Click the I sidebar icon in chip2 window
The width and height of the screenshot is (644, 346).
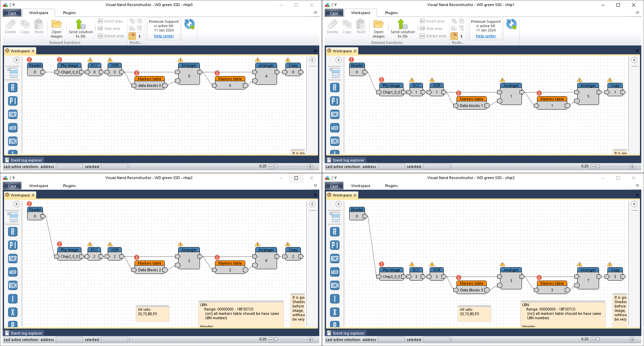pos(13,299)
